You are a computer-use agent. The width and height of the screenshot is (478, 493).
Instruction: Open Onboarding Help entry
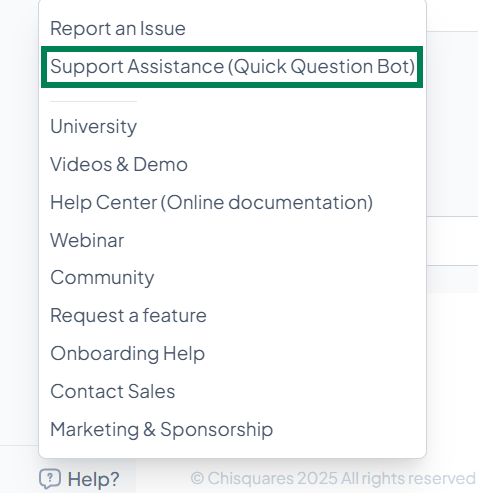point(128,353)
